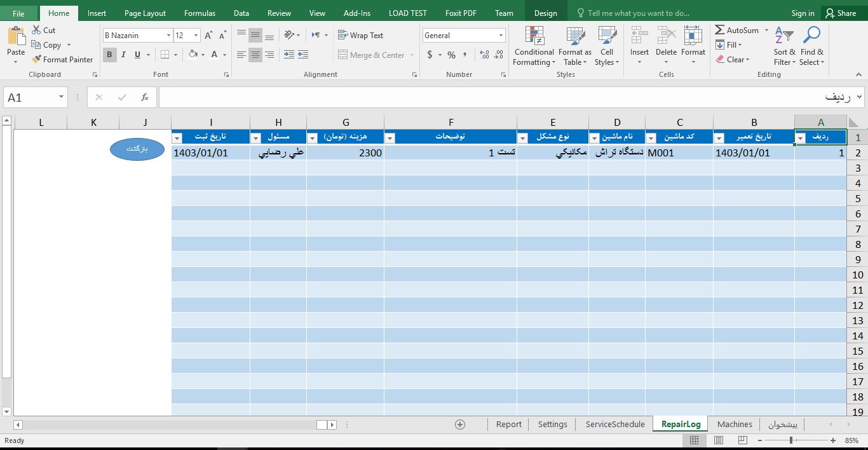Click Sign in
Screen dimensions: 868x450
pos(803,13)
